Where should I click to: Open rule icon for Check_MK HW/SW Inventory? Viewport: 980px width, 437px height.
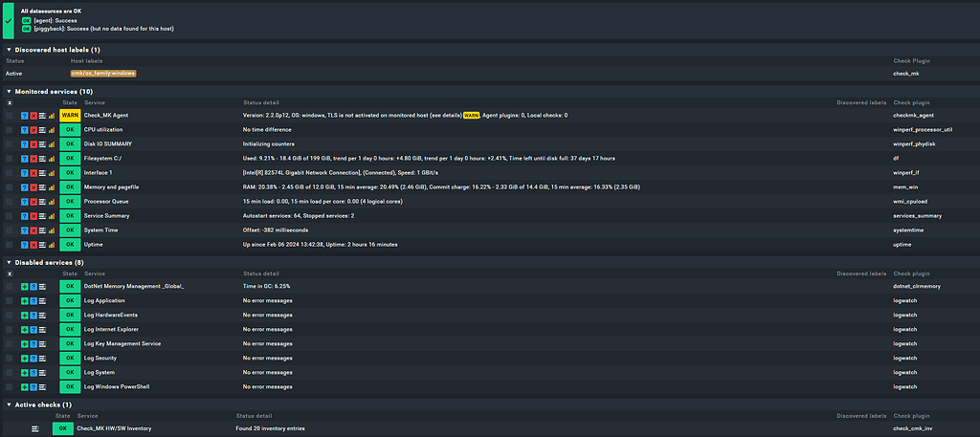[35, 428]
